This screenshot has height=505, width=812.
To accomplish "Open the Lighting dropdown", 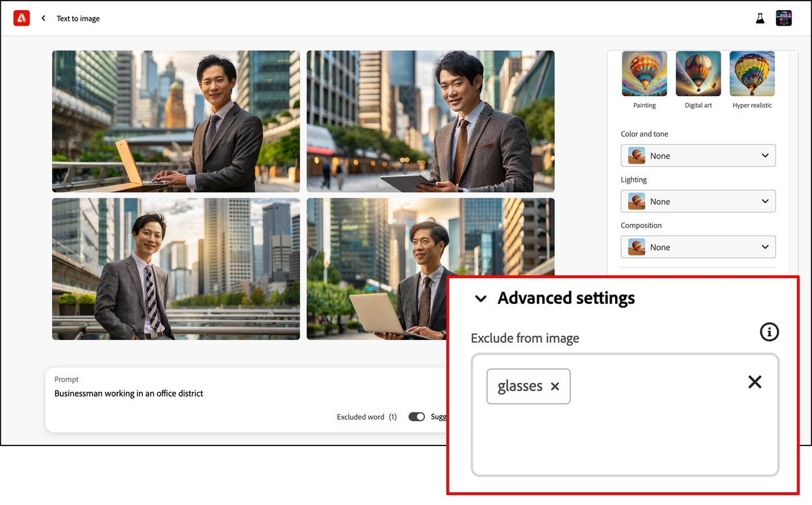I will pos(698,201).
